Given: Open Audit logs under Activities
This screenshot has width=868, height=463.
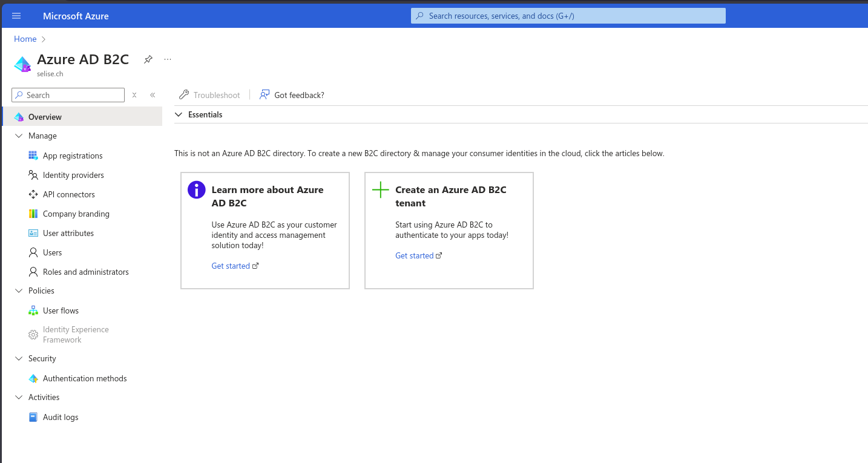Looking at the screenshot, I should (x=60, y=417).
